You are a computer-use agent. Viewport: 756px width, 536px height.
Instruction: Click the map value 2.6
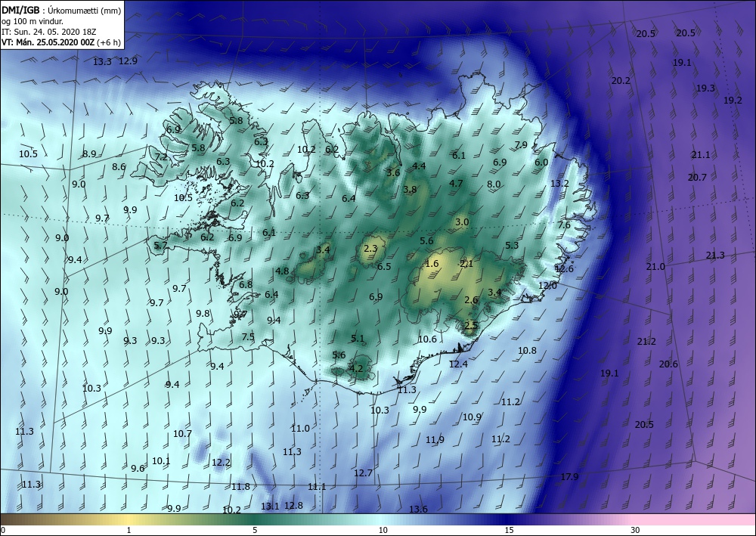click(471, 300)
